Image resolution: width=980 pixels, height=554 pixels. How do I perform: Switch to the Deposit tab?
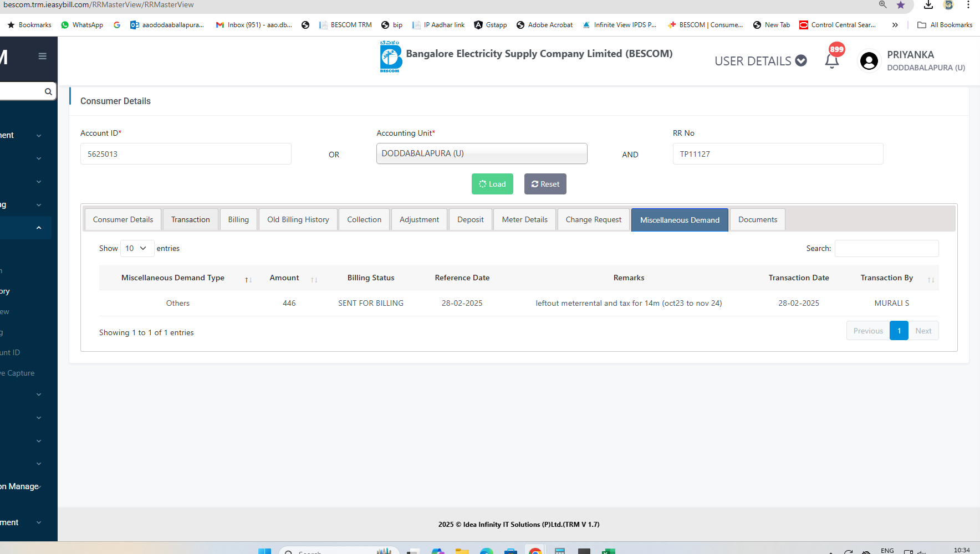pyautogui.click(x=471, y=219)
